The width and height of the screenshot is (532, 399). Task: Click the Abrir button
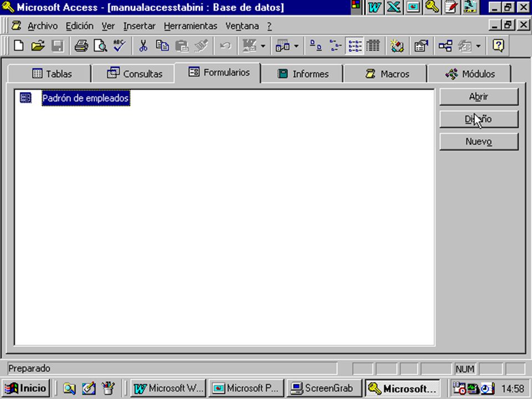(x=479, y=96)
